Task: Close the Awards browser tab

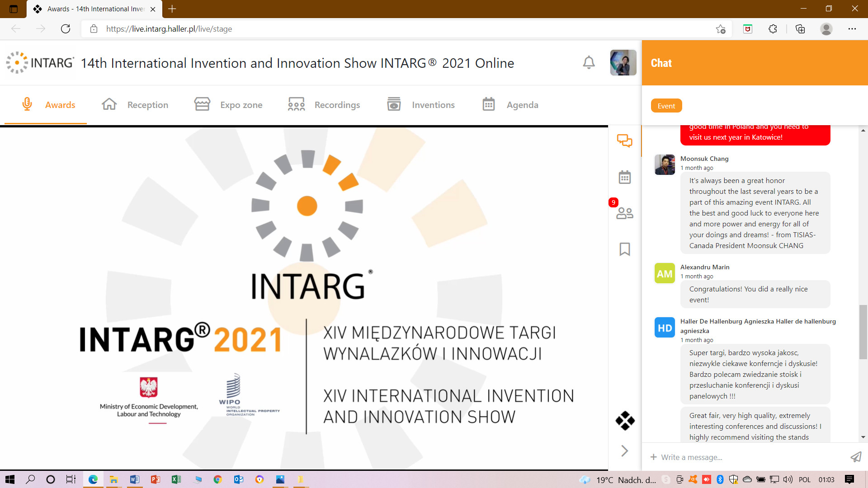Action: point(153,9)
